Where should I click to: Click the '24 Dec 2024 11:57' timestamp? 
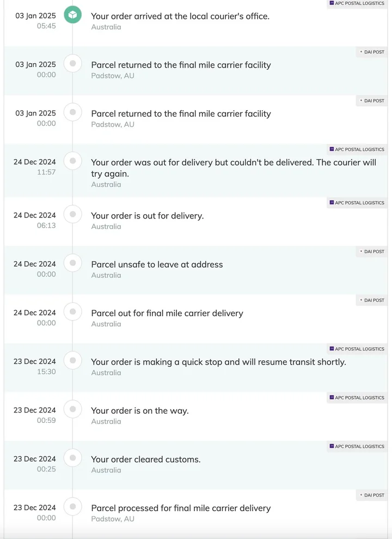[x=35, y=166]
